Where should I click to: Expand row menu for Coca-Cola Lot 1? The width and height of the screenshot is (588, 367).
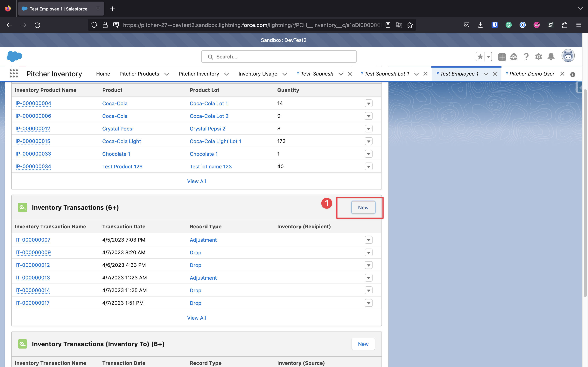[x=368, y=103]
